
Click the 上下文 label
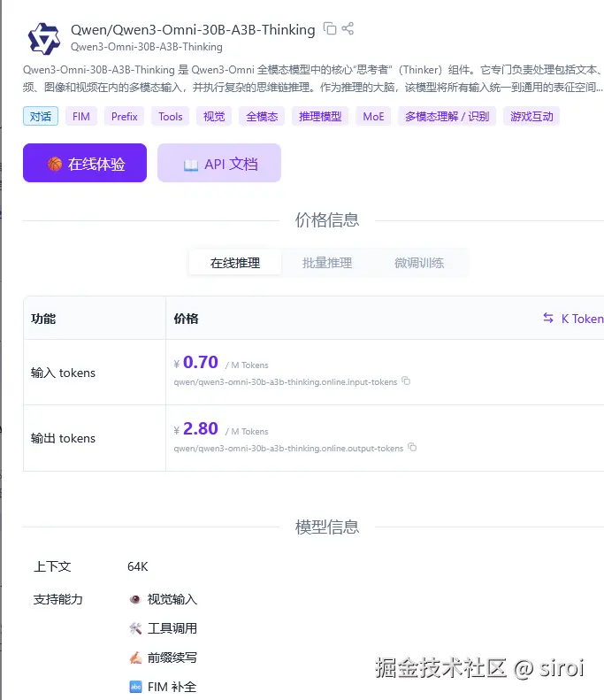point(52,566)
